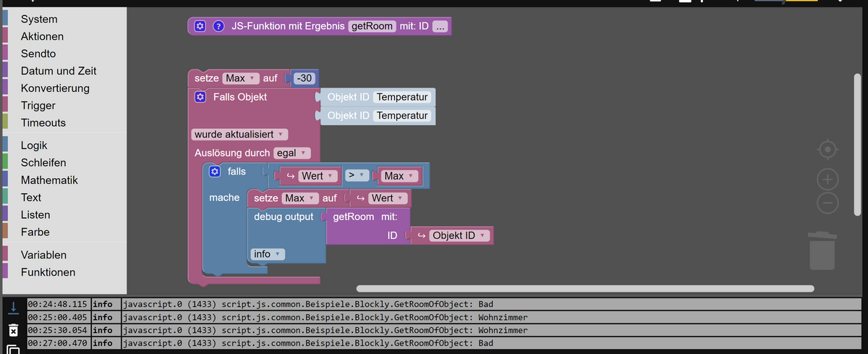This screenshot has width=868, height=354.
Task: Open the Text block category
Action: (31, 198)
